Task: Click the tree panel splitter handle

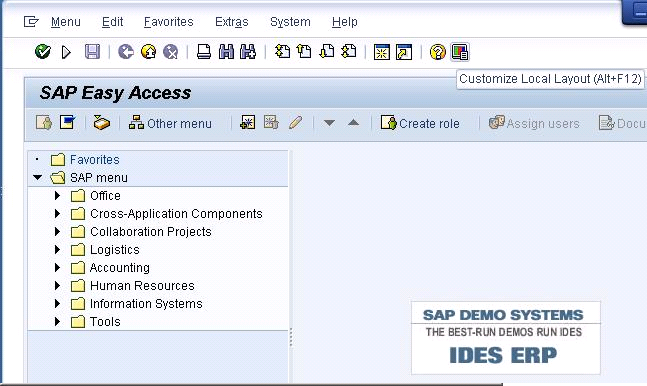Action: tap(291, 337)
